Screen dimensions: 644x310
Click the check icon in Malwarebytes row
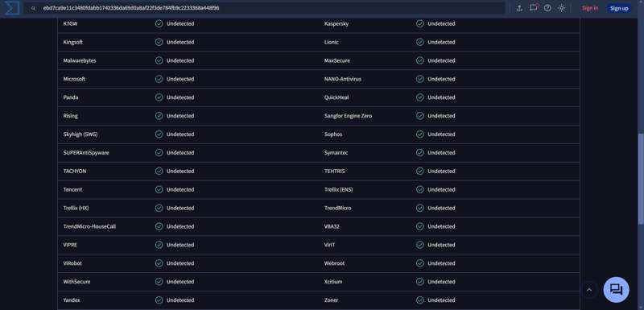coord(159,60)
